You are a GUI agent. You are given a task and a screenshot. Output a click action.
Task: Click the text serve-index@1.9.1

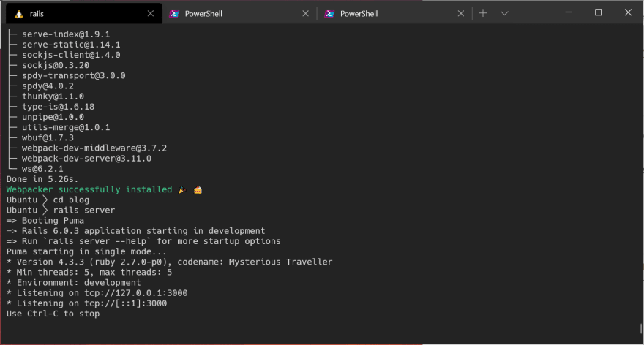(x=66, y=34)
